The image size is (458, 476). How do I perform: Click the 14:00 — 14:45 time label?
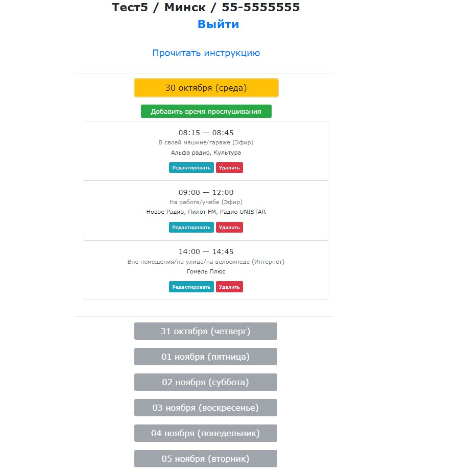(206, 252)
